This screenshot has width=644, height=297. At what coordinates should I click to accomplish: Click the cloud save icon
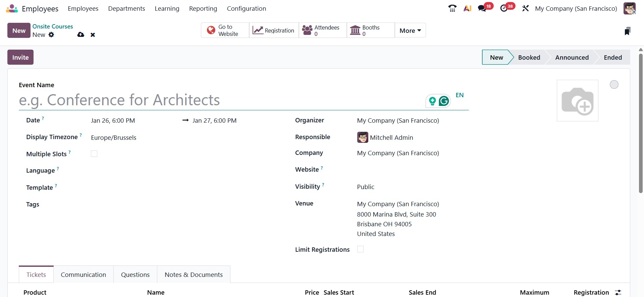point(80,35)
